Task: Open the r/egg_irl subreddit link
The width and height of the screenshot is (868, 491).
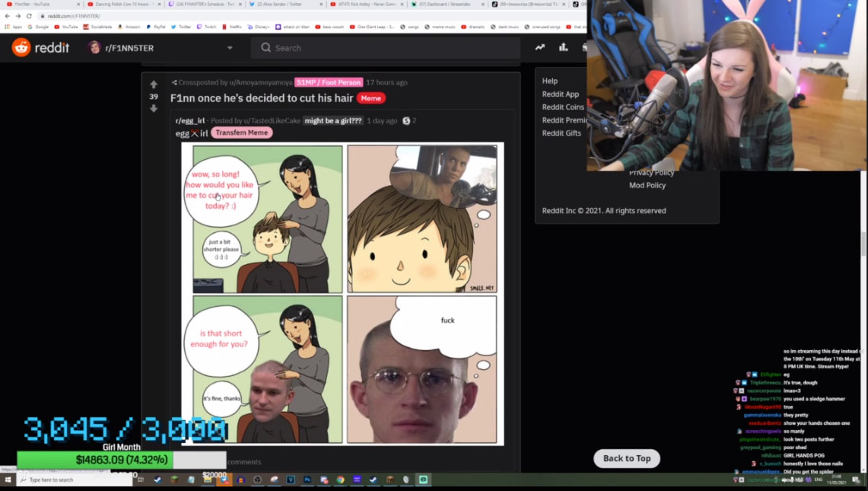Action: [x=190, y=120]
